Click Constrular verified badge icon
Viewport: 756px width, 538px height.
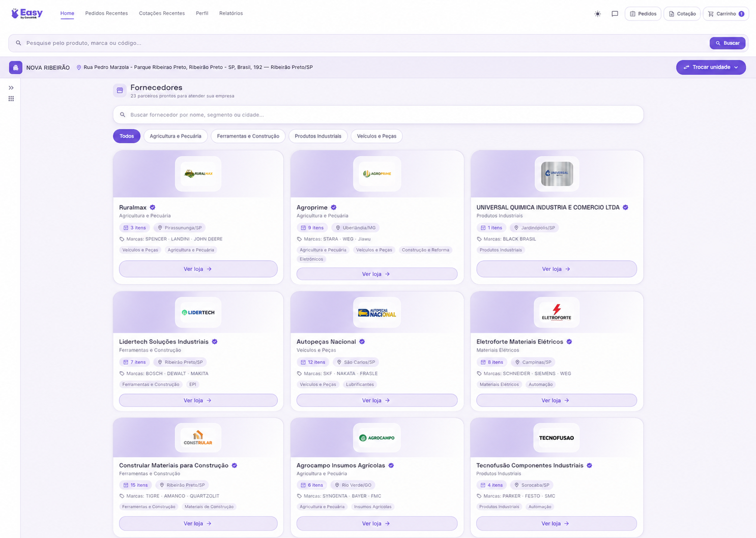[235, 465]
